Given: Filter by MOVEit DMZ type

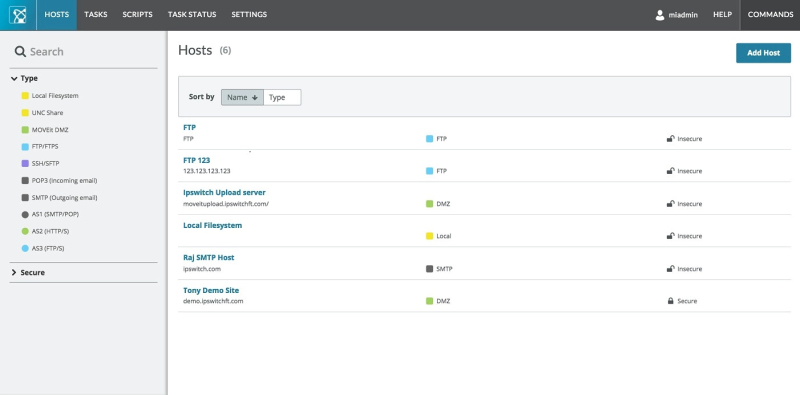Looking at the screenshot, I should (45, 130).
